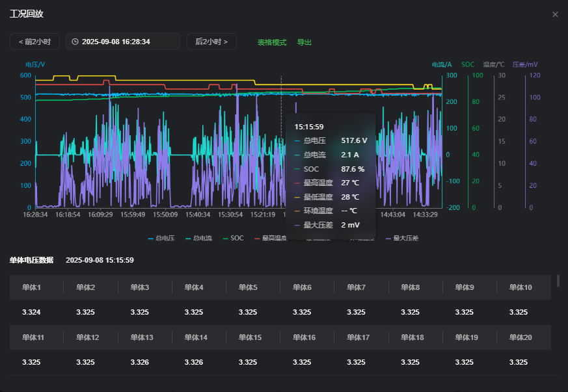The image size is (568, 392).
Task: Select the 单体11 header cell
Action: 33,337
